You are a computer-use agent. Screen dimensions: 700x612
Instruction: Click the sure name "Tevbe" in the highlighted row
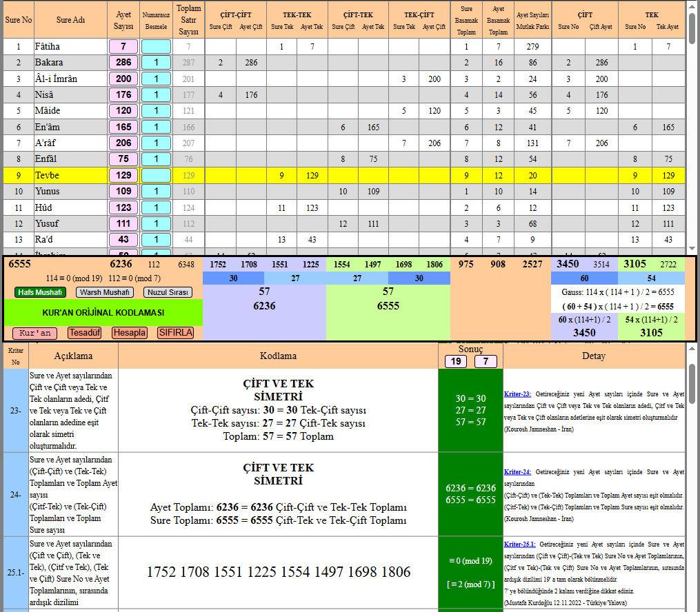(x=48, y=175)
